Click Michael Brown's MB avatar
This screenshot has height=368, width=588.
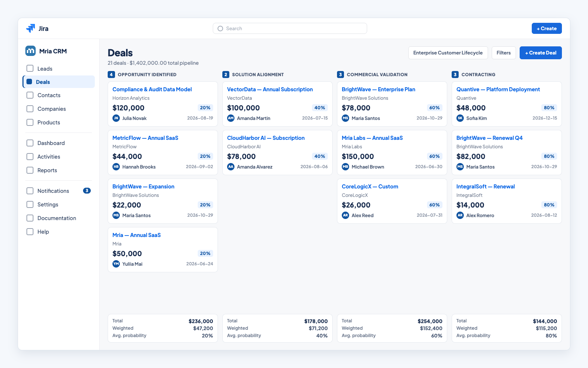click(x=345, y=167)
